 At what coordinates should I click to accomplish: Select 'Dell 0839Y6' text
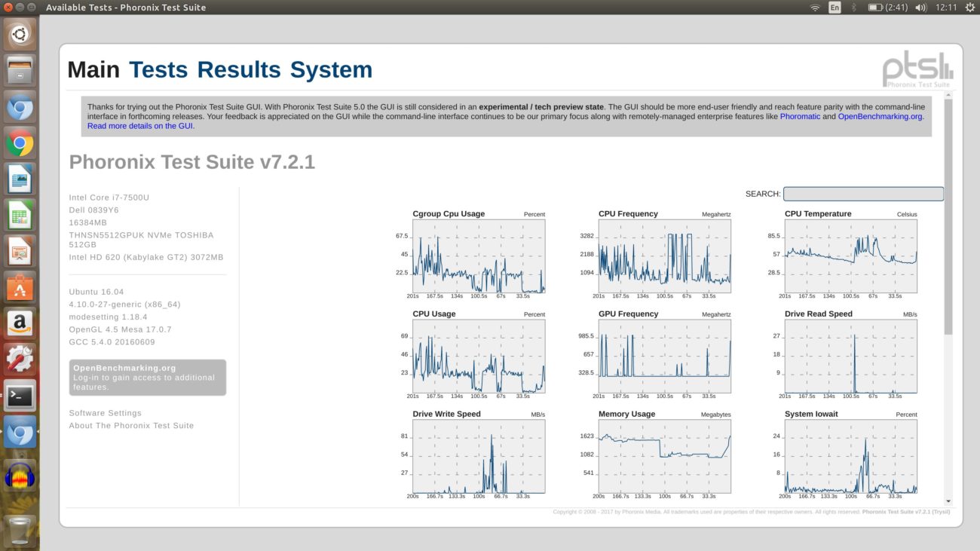(93, 210)
